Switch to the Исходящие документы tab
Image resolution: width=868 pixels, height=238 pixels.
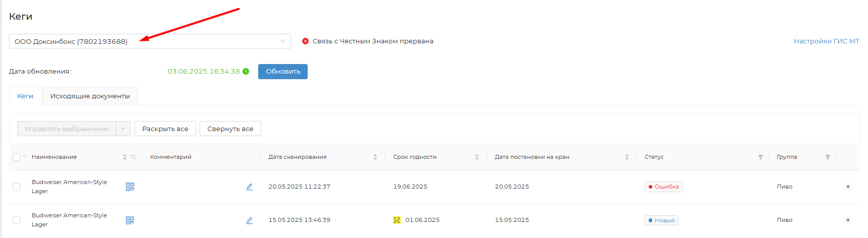90,96
